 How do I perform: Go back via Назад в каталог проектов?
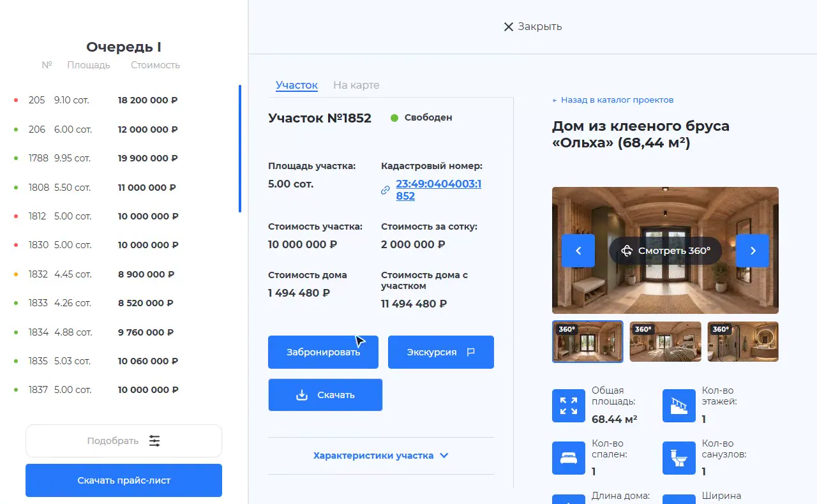click(613, 100)
